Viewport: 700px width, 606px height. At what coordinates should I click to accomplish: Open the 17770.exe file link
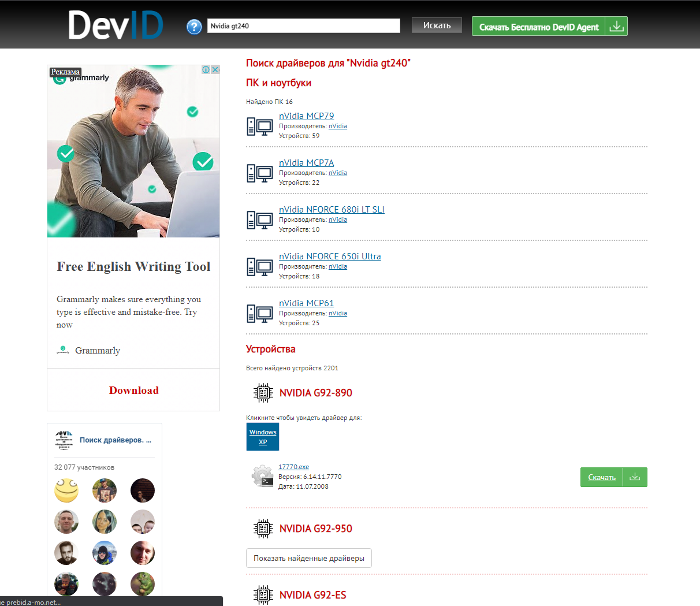coord(293,467)
